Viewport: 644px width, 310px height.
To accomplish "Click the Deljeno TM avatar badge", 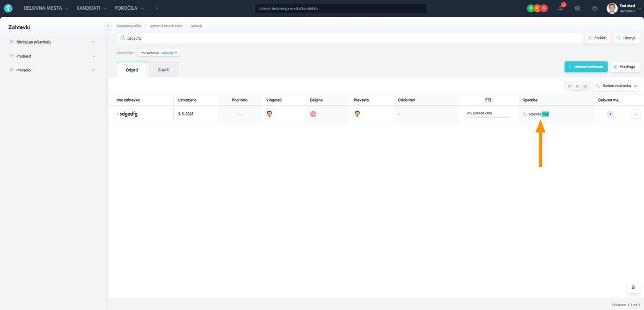I will (313, 114).
